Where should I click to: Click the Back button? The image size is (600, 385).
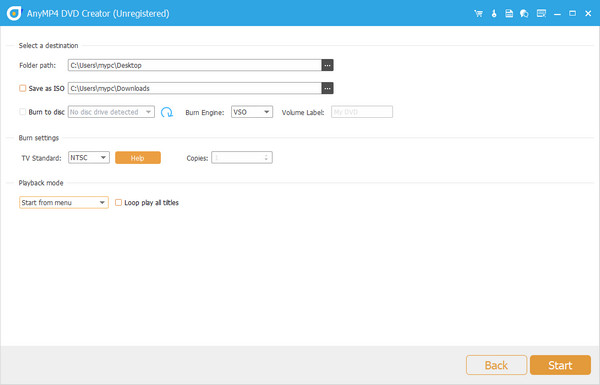(x=496, y=365)
